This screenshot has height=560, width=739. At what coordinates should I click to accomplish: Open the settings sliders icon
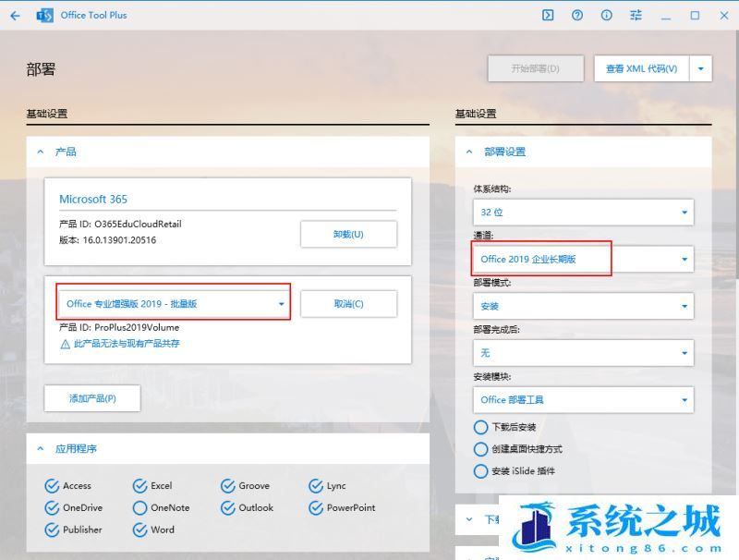pos(636,16)
